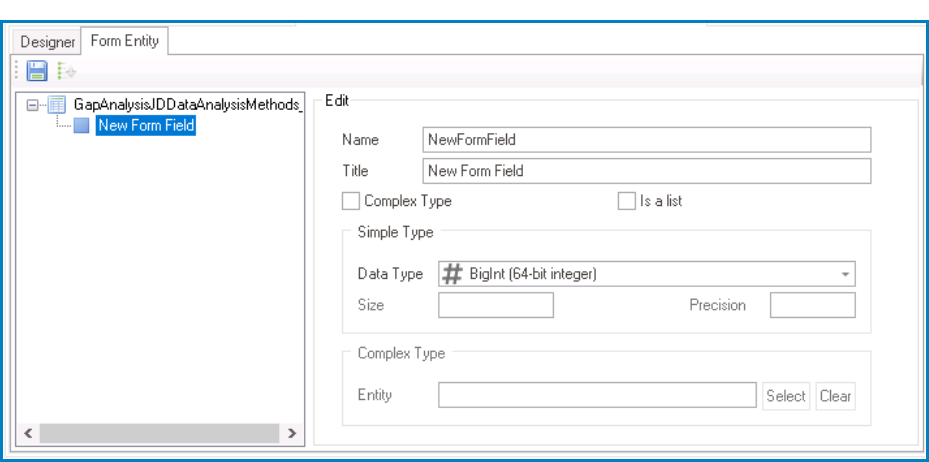This screenshot has width=929, height=462.
Task: Select New Form Field tree item
Action: [x=146, y=125]
